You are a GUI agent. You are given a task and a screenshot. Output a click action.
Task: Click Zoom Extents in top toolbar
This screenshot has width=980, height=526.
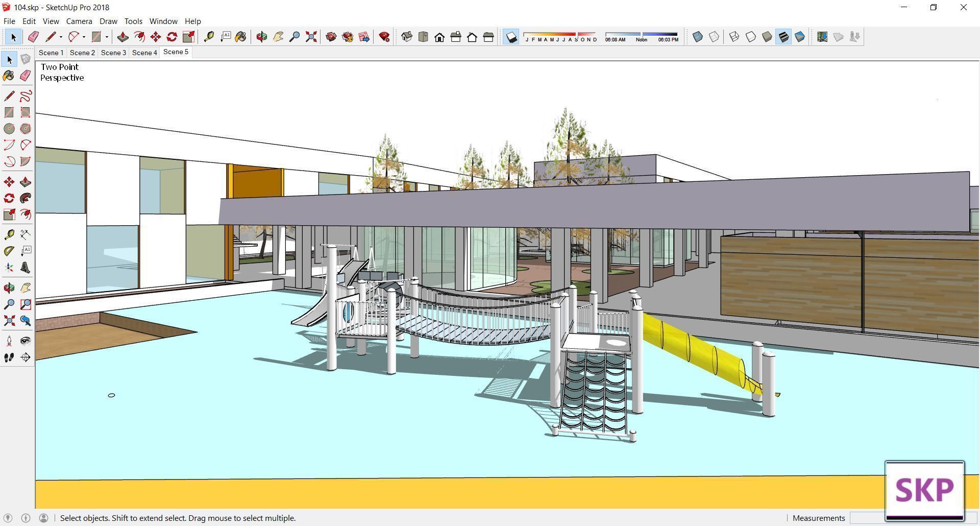point(311,37)
